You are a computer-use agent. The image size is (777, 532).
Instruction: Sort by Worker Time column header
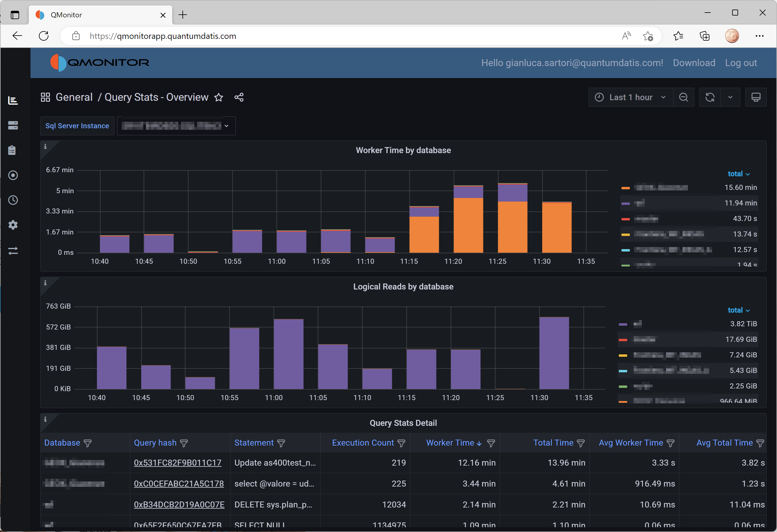click(x=450, y=443)
